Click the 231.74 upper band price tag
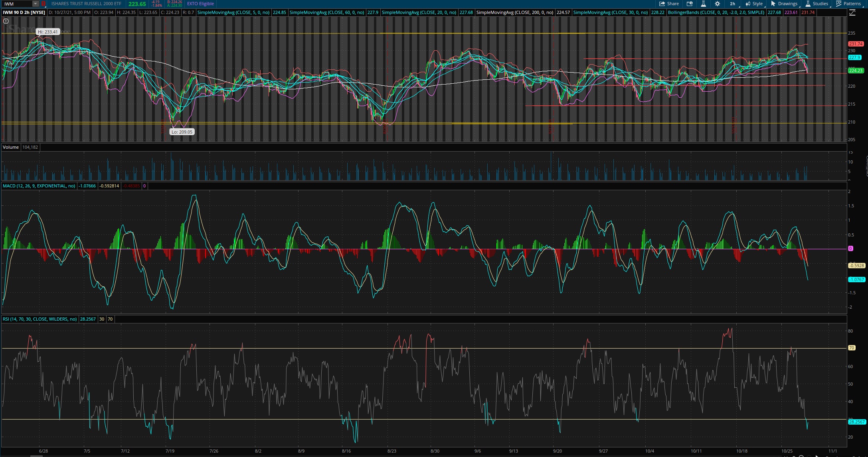This screenshot has height=457, width=868. coord(856,44)
